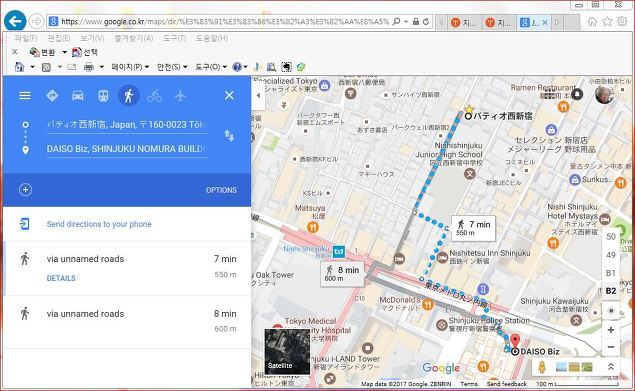The image size is (635, 391).
Task: Select the best travel mode diamond icon
Action: pyautogui.click(x=52, y=96)
